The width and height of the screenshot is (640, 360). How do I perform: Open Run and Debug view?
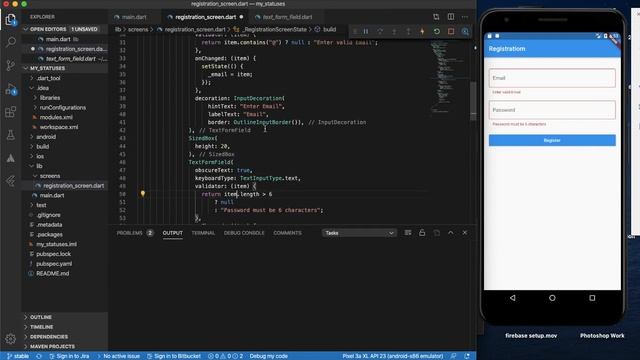click(x=11, y=89)
